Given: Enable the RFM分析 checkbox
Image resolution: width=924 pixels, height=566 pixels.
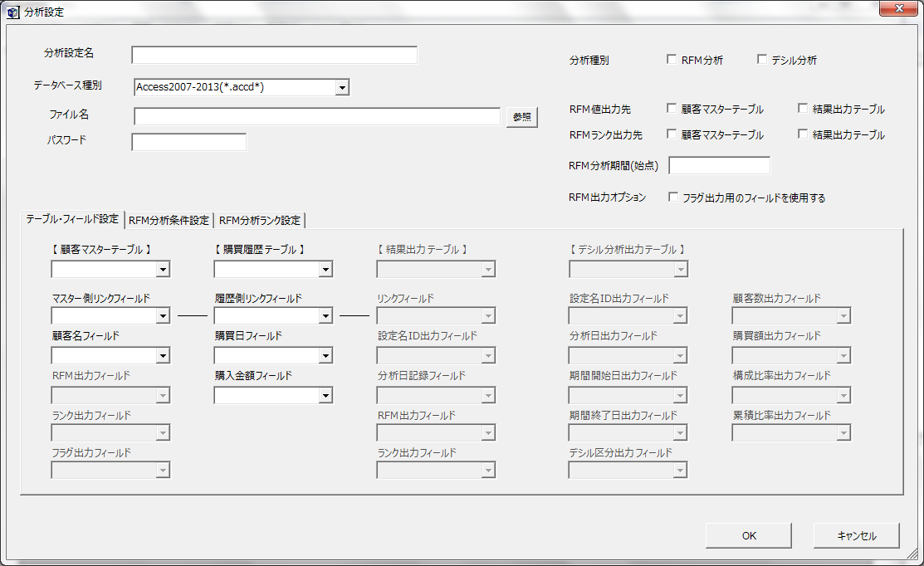Looking at the screenshot, I should coord(672,60).
